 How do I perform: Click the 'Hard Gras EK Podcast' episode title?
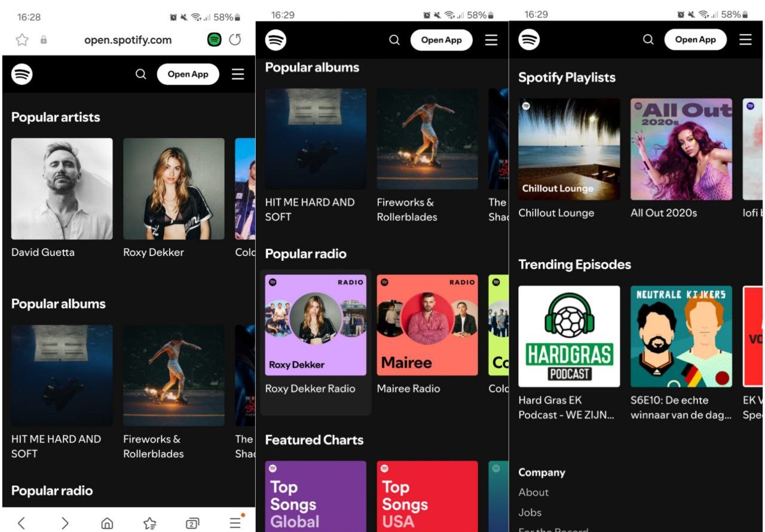click(567, 408)
